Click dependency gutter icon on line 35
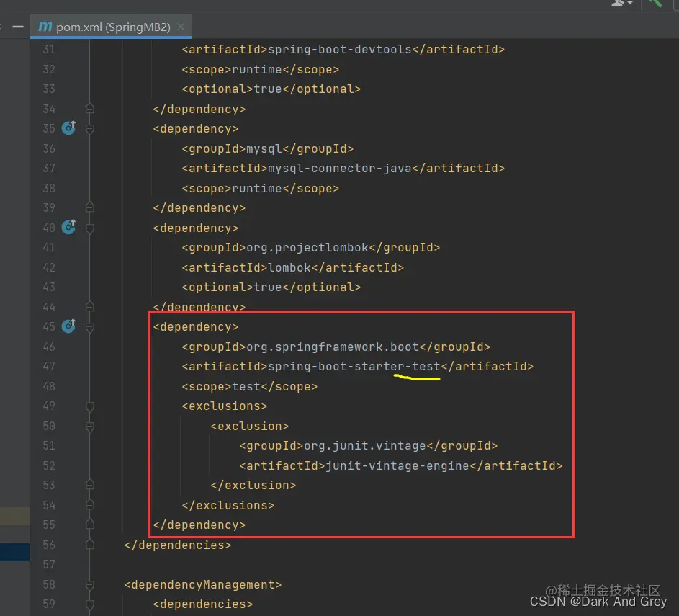 (x=68, y=128)
